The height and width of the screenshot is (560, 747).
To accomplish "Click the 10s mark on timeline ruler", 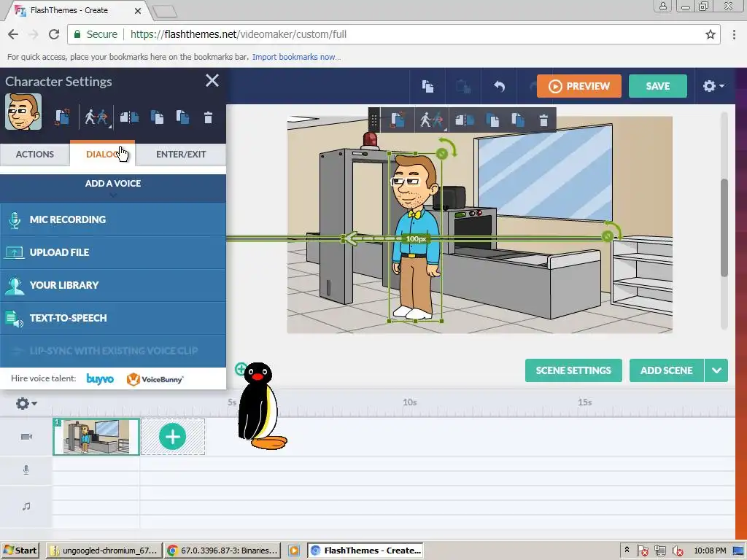I will (410, 402).
